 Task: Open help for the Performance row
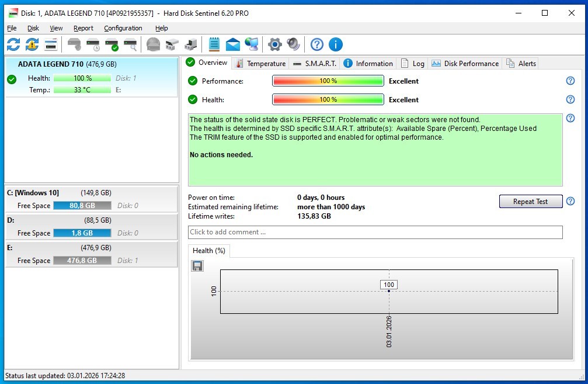[x=570, y=81]
